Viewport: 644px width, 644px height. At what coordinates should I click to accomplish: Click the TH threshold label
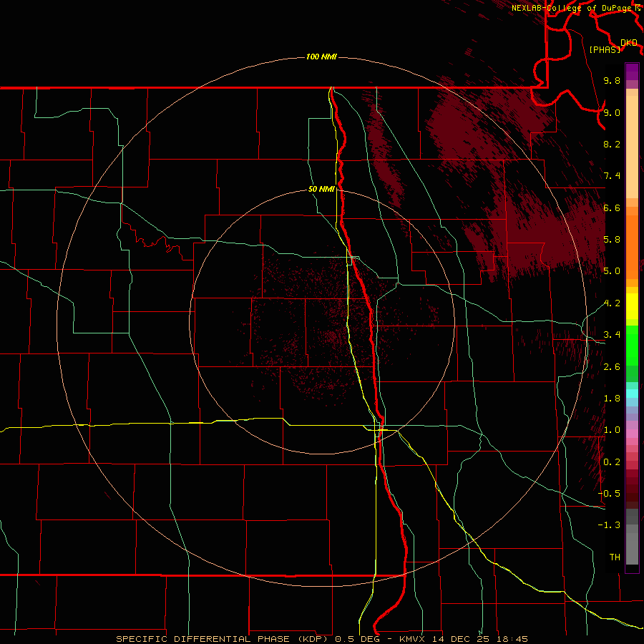615,557
